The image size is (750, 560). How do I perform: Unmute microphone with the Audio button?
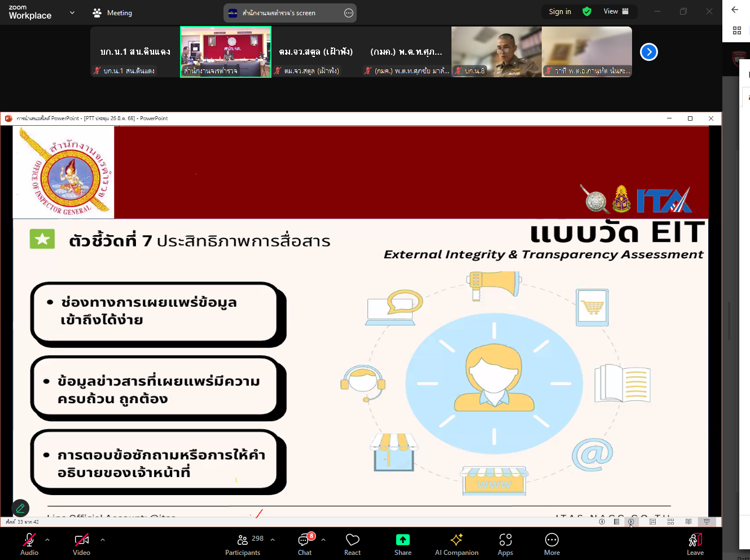[x=29, y=544]
